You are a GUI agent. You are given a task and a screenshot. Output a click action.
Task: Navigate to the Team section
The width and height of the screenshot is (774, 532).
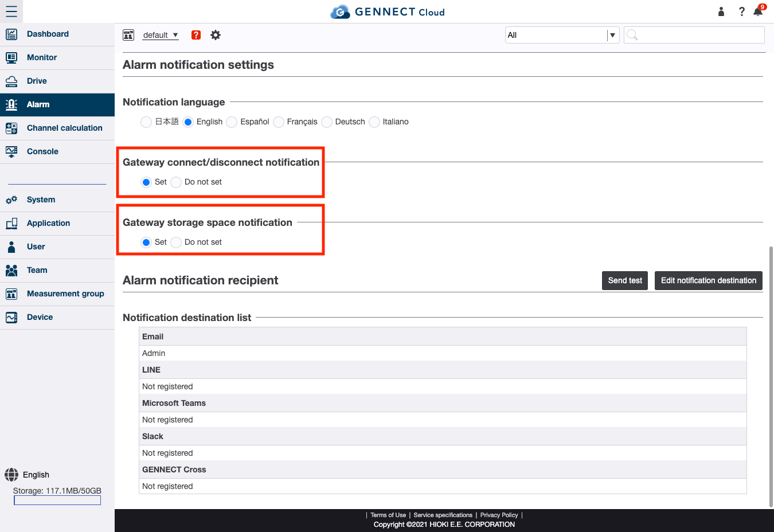coord(37,270)
